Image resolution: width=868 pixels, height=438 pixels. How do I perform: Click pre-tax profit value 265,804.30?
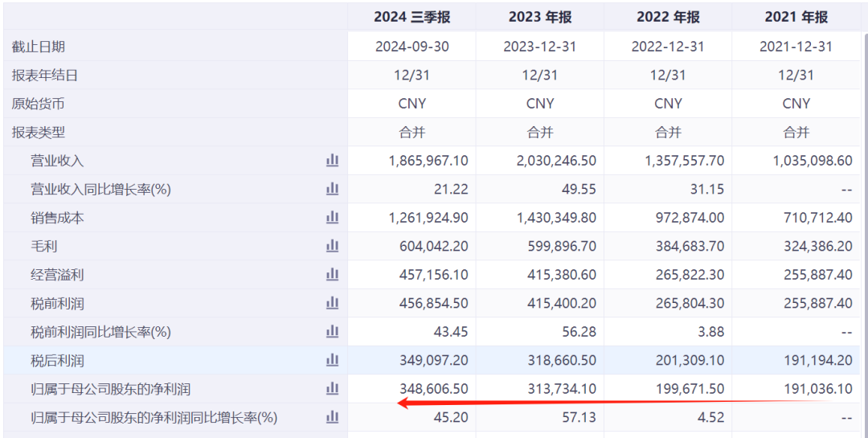[690, 304]
